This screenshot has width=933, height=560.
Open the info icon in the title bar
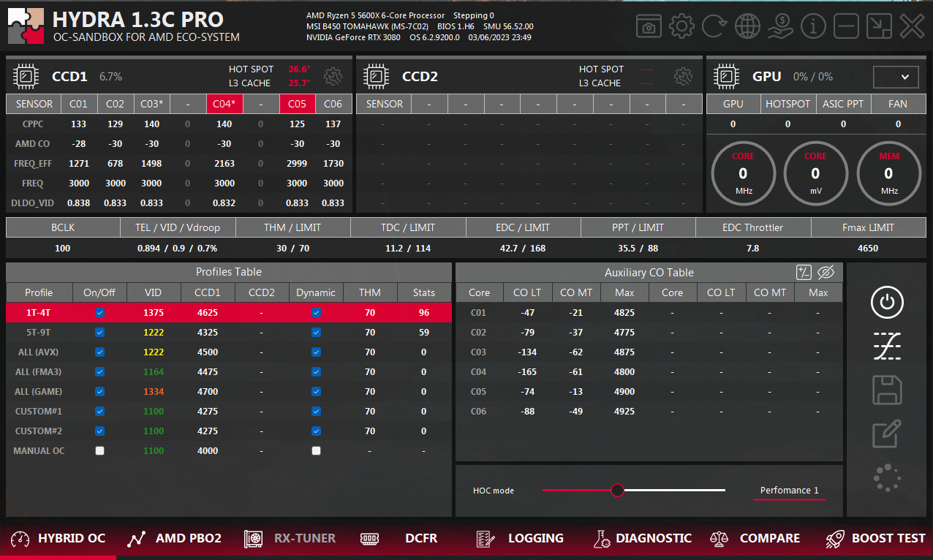813,27
